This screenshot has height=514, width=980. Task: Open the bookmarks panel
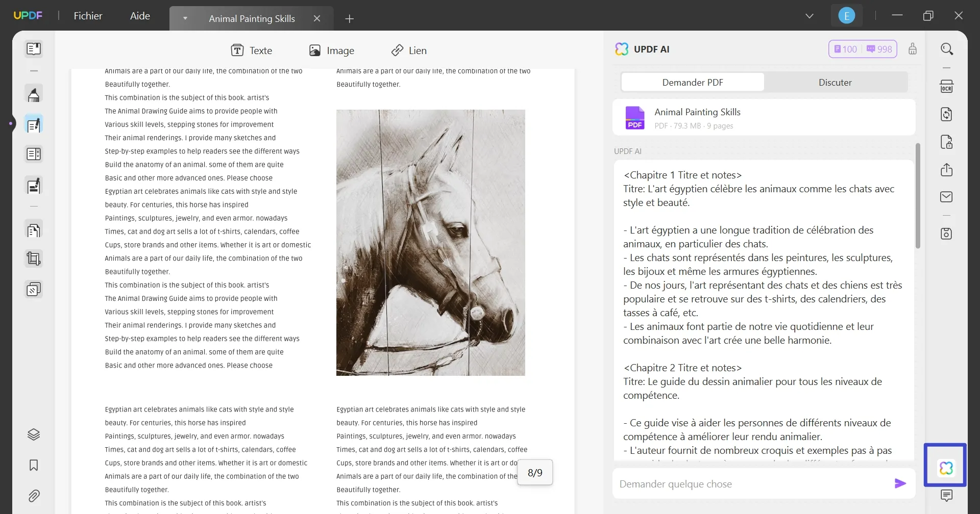click(34, 465)
